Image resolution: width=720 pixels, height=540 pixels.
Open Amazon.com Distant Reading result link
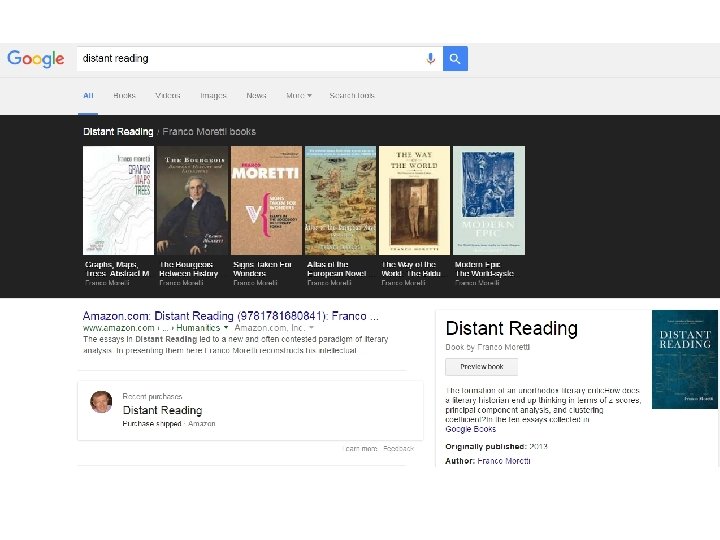coord(231,316)
